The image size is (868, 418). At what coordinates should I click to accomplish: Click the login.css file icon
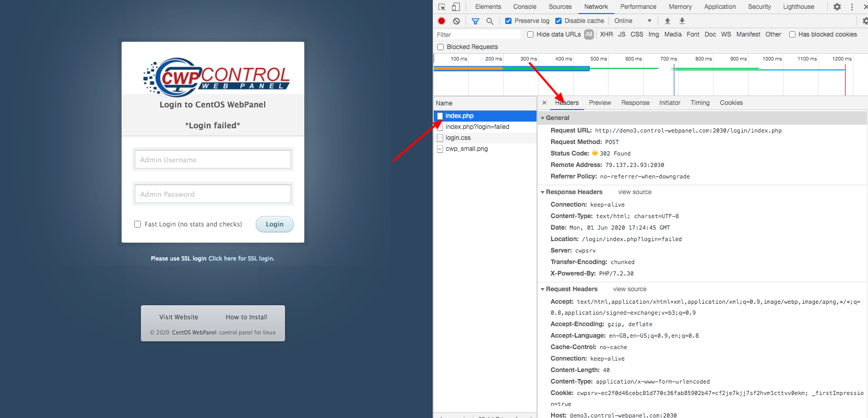pyautogui.click(x=440, y=138)
